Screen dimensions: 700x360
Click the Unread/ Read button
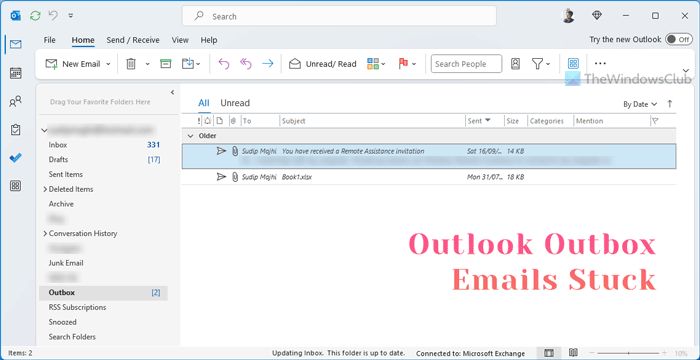[322, 64]
